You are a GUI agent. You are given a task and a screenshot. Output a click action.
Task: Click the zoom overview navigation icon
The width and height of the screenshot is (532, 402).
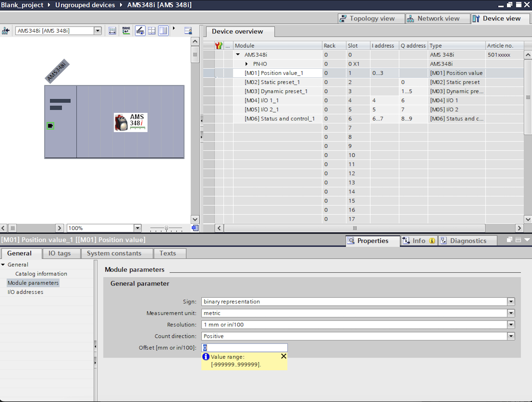[195, 228]
